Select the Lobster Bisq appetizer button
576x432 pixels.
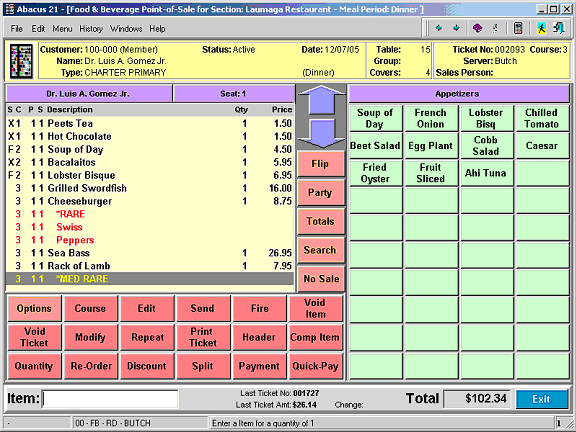[x=486, y=118]
